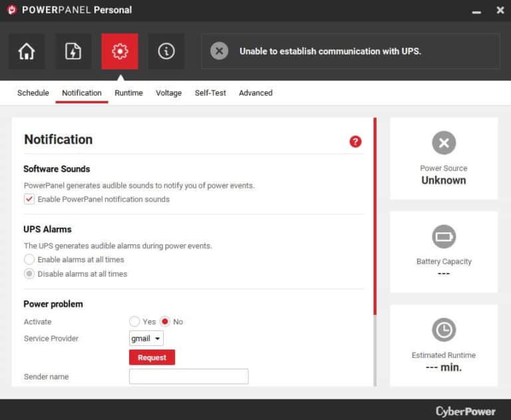Screen dimensions: 511x420
Task: Click the '--- min.' runtime value
Action: (x=444, y=367)
